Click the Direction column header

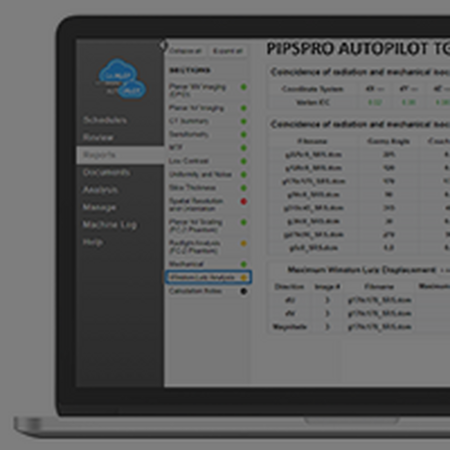[x=289, y=287]
